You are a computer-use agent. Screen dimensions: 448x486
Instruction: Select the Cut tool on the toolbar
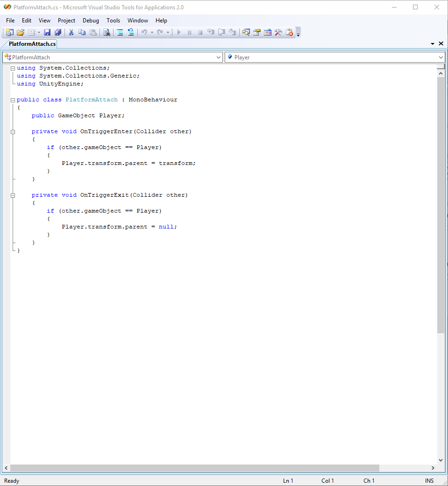pos(71,32)
